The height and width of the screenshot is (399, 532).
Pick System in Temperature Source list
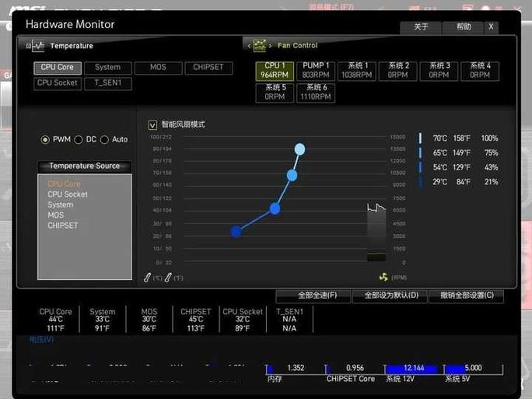[x=61, y=205]
